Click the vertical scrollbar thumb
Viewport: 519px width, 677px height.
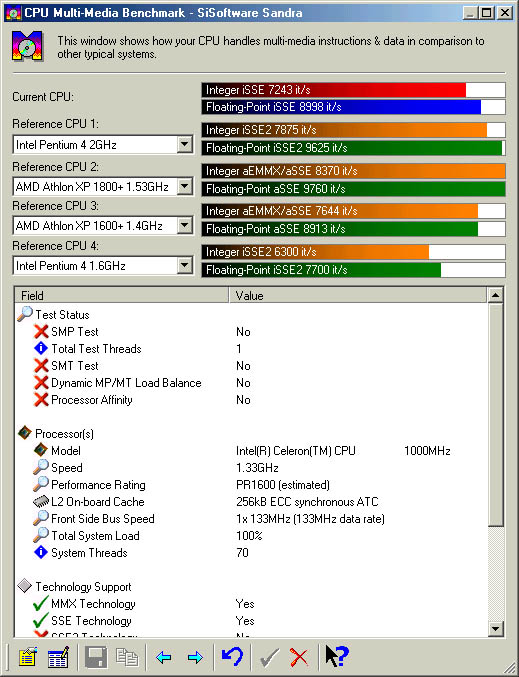(x=495, y=415)
